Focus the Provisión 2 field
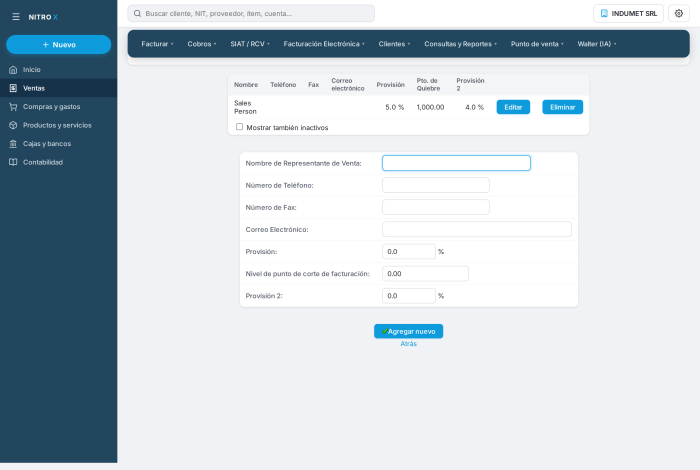Image resolution: width=700 pixels, height=470 pixels. tap(408, 295)
